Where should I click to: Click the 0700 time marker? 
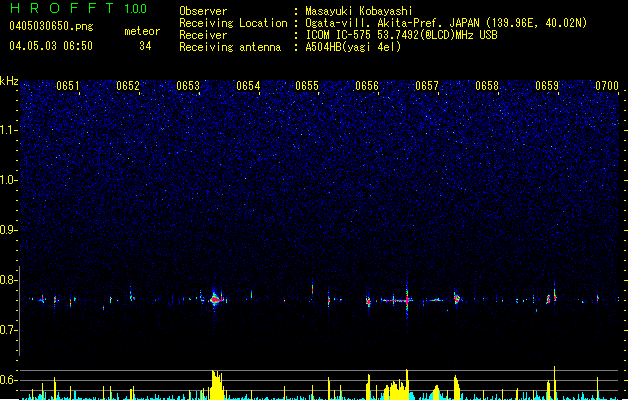pyautogui.click(x=607, y=86)
